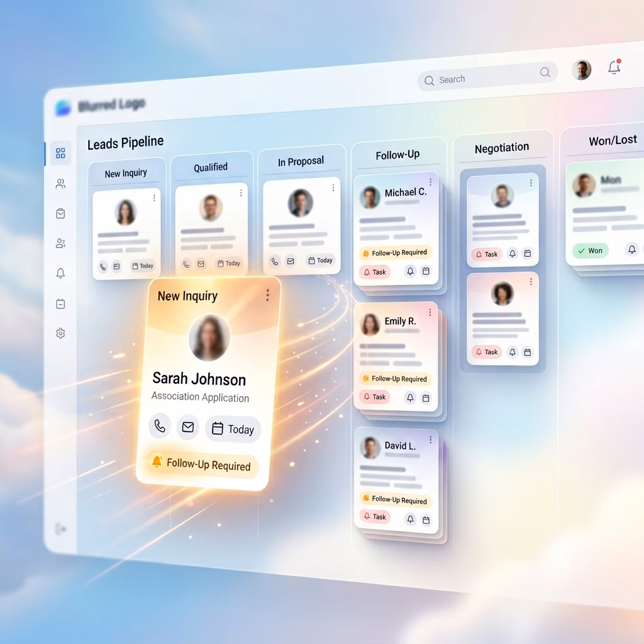Select the Follow-Up column header
The height and width of the screenshot is (644, 644).
coord(397,155)
